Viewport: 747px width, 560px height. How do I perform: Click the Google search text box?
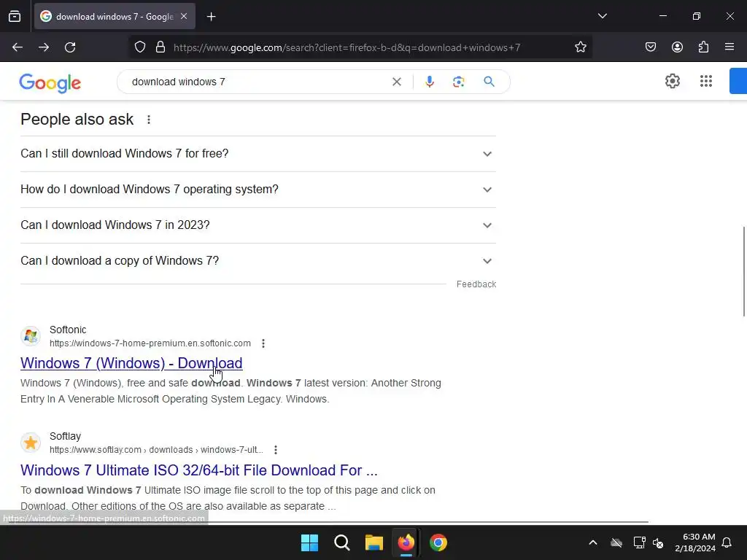point(258,82)
